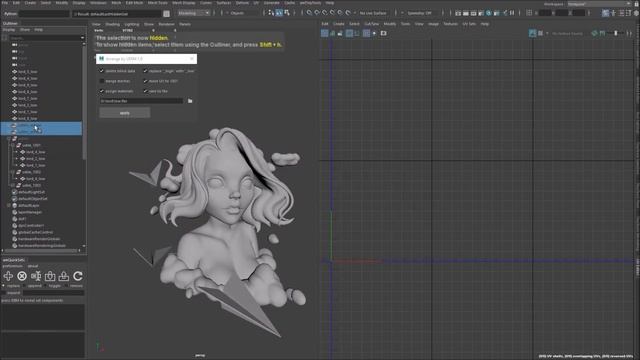640x360 pixels.
Task: Open the Outliner Show menu
Action: point(25,30)
